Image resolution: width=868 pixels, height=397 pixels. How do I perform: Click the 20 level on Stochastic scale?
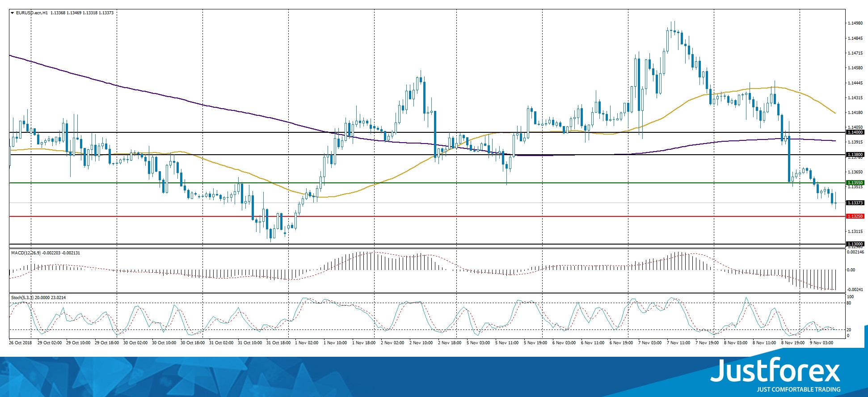[849, 330]
